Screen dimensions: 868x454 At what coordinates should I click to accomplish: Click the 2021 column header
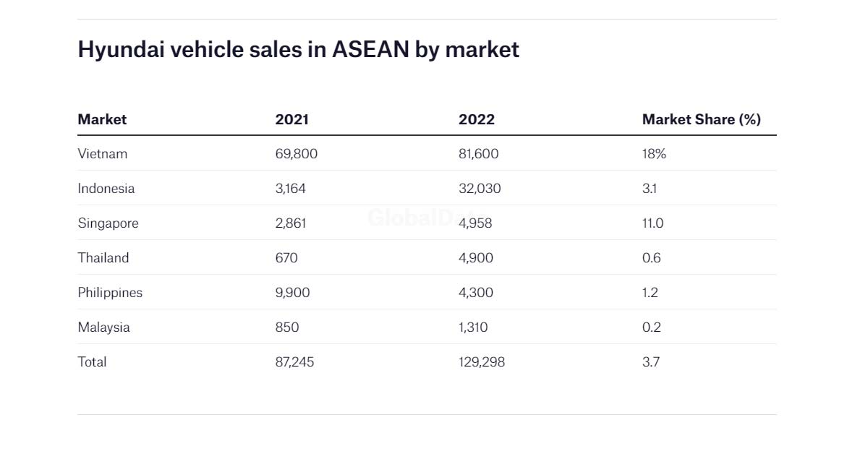[292, 119]
